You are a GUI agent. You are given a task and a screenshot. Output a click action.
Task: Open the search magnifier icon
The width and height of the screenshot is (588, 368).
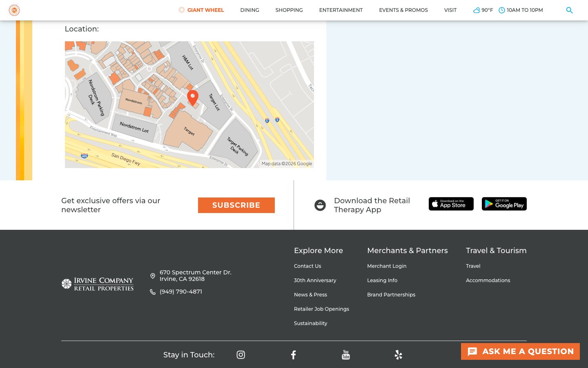[569, 10]
